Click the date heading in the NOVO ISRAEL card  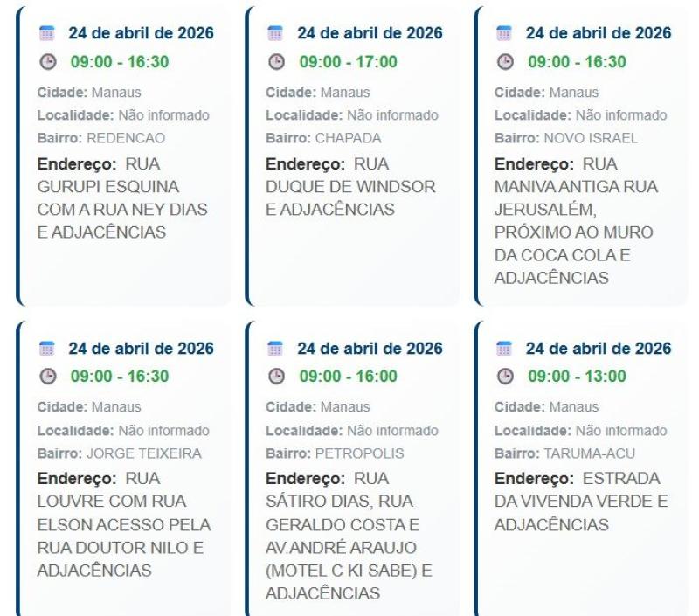599,33
